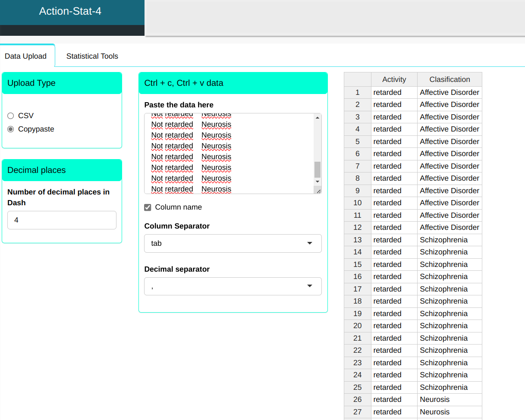Click the Schizophrenia cell in row 20

pyautogui.click(x=443, y=326)
